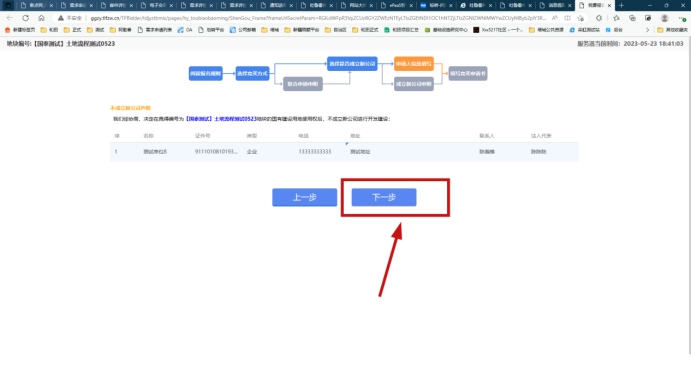Expand the bookmarks overflow chevron

pos(647,30)
